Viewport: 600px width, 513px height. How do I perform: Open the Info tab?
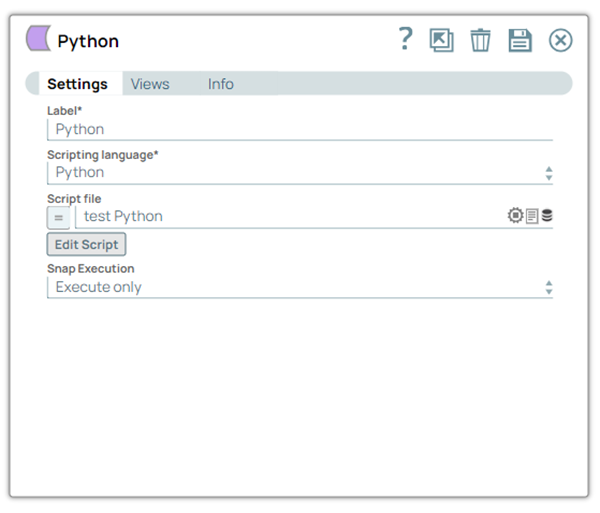[221, 84]
